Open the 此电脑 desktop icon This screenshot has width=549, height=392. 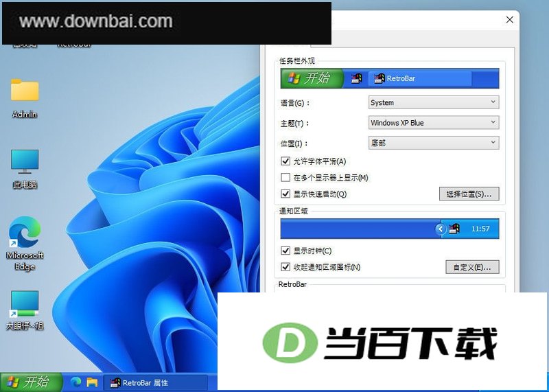tap(25, 169)
